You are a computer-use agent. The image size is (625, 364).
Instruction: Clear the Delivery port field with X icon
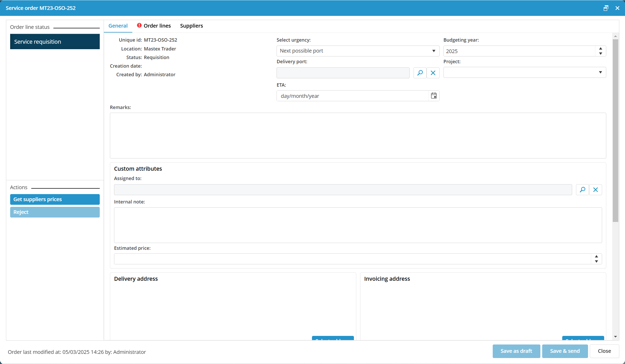(x=433, y=73)
